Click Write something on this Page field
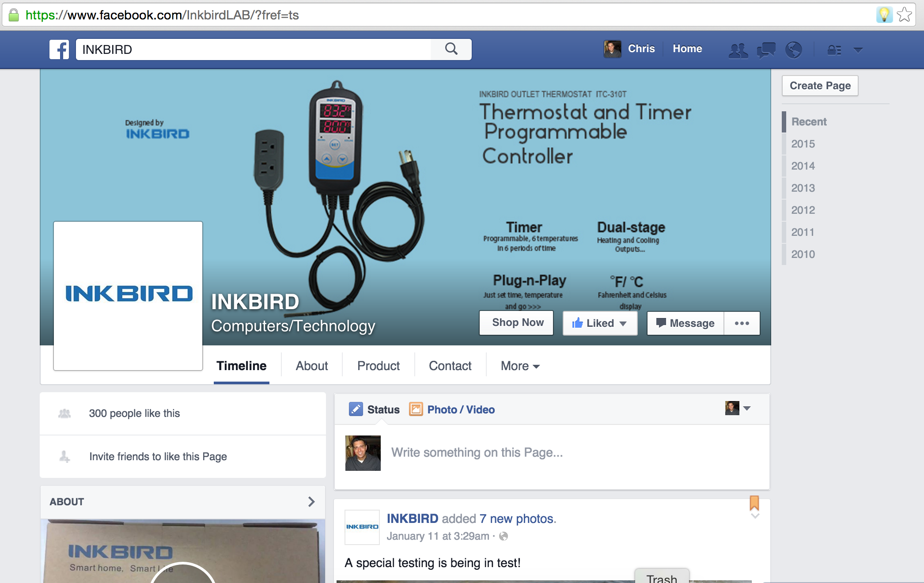The image size is (924, 583). [477, 453]
